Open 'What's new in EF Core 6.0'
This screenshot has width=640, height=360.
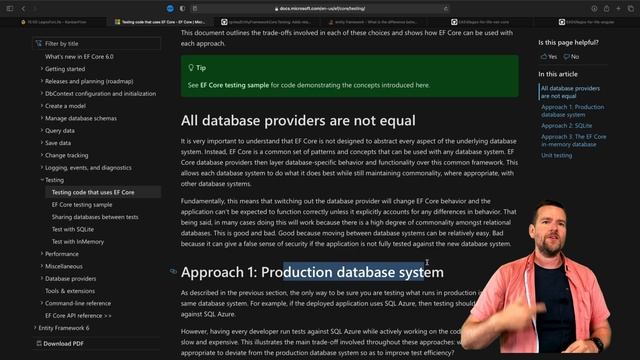point(79,57)
